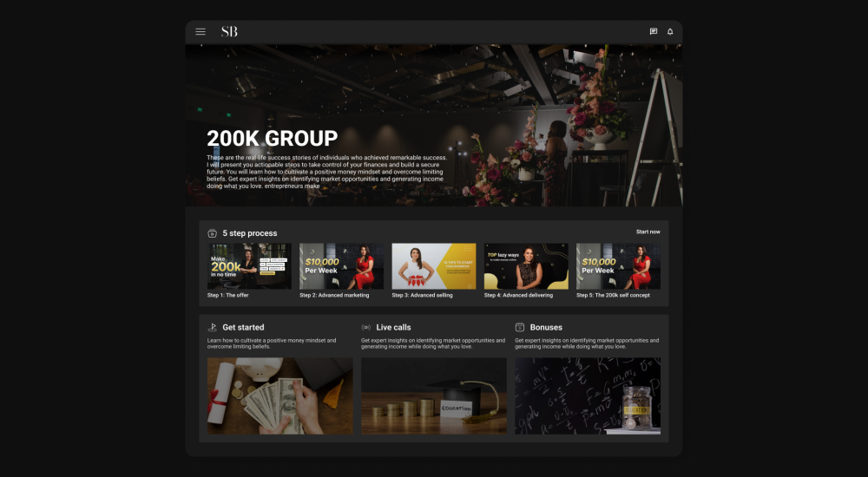
Task: Click the SB logo
Action: click(229, 31)
